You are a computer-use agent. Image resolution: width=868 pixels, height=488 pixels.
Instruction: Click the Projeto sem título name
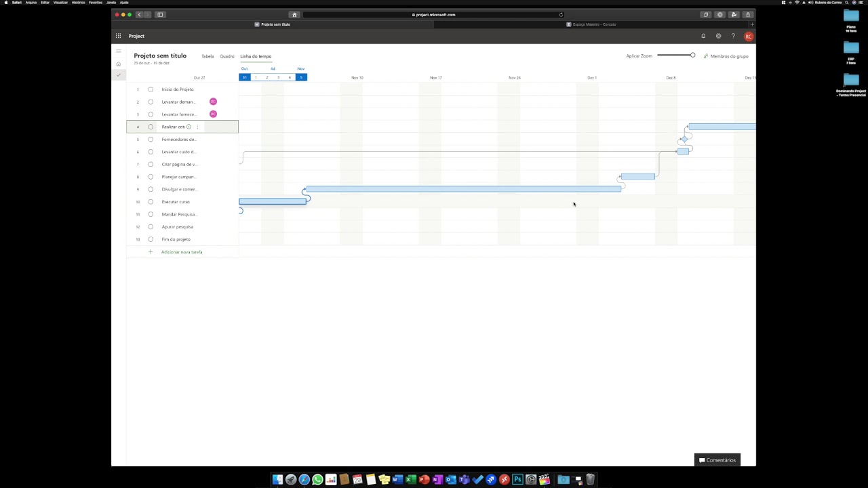tap(160, 56)
